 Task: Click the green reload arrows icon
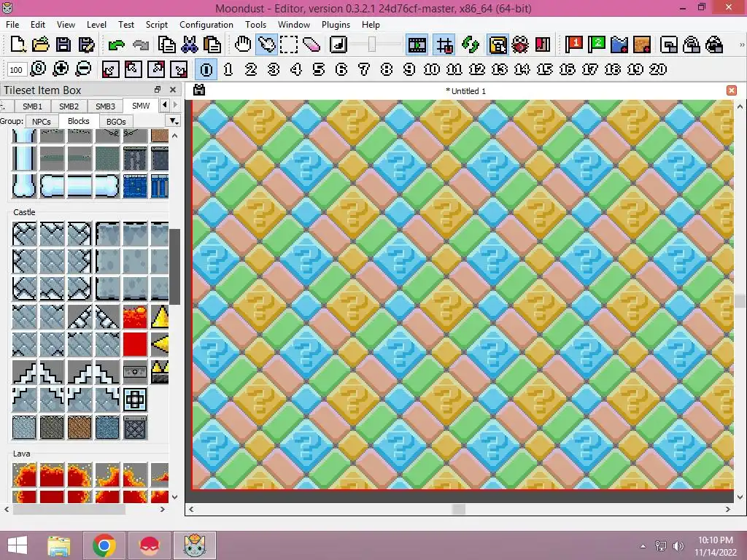pos(471,44)
